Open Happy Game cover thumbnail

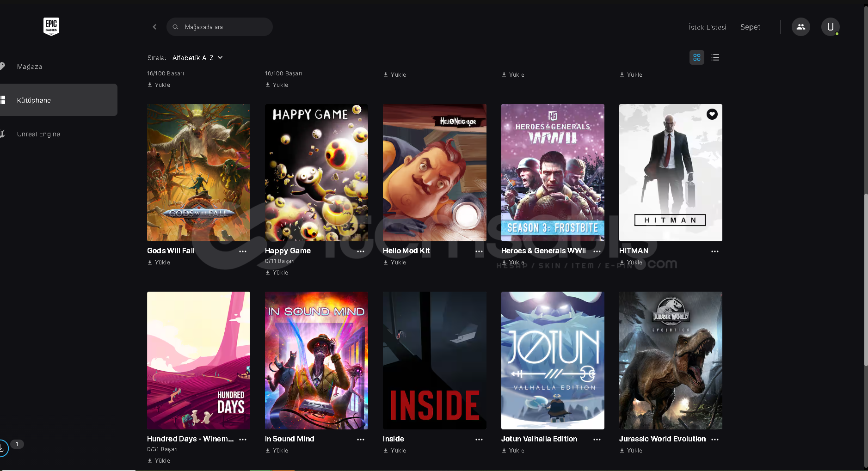click(x=316, y=172)
